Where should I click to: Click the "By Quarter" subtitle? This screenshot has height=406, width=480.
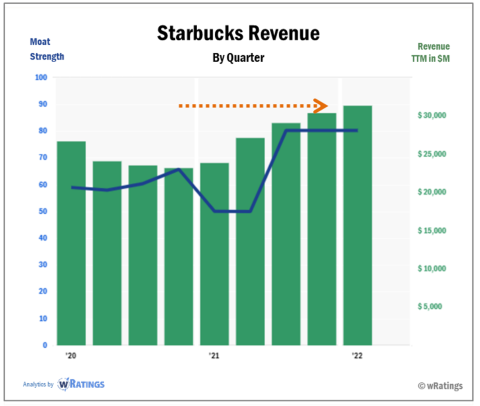238,58
